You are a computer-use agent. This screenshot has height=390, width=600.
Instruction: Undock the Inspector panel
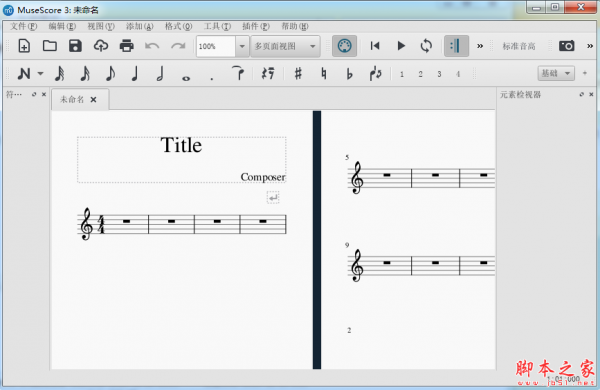coord(582,94)
